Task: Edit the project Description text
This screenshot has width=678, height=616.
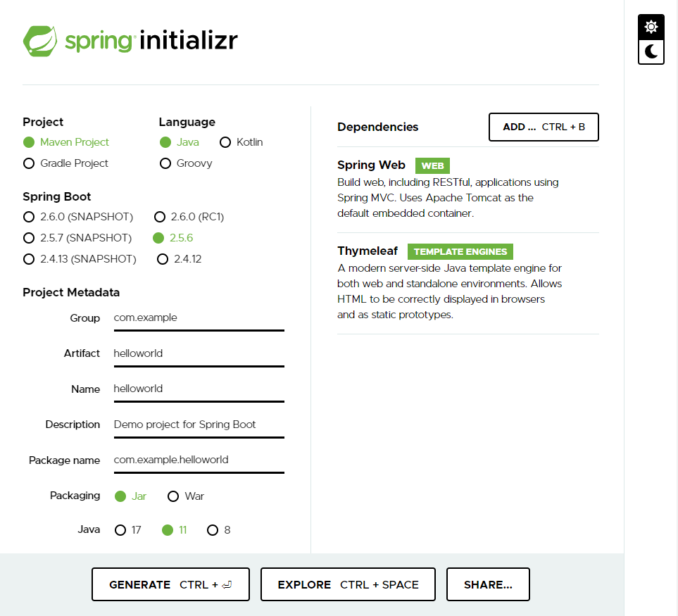Action: coord(197,424)
